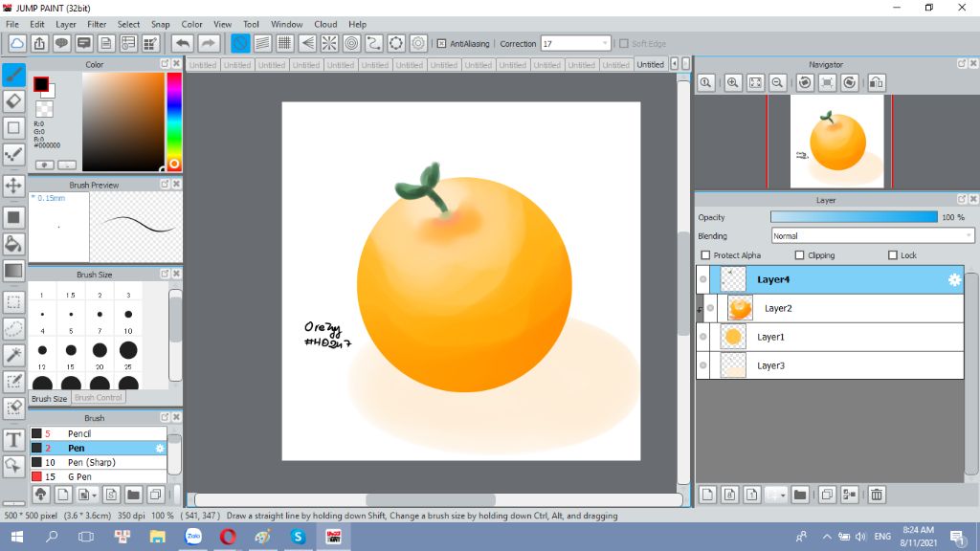This screenshot has height=551, width=980.
Task: Open the Correction value dropdown
Action: pos(605,44)
